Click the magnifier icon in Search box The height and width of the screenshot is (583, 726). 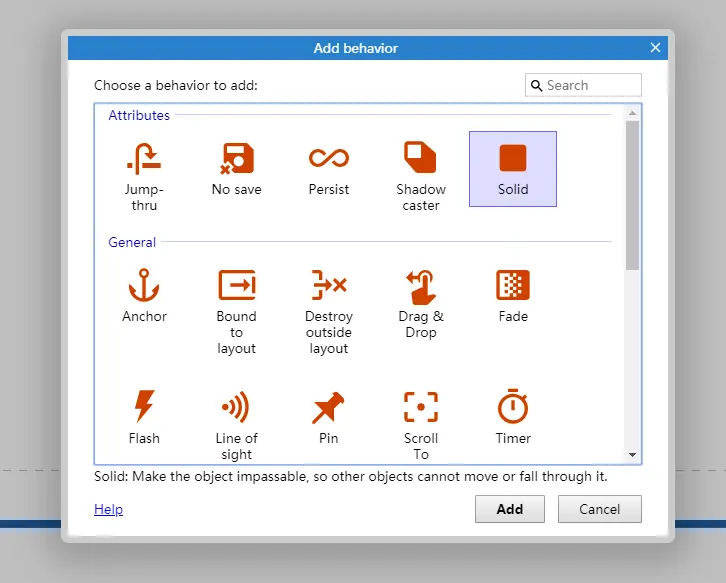536,85
